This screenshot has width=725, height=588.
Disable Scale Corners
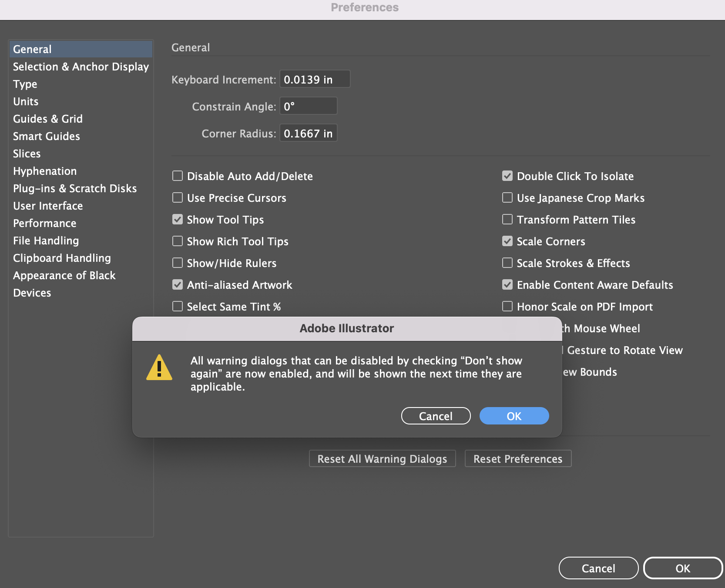coord(507,241)
